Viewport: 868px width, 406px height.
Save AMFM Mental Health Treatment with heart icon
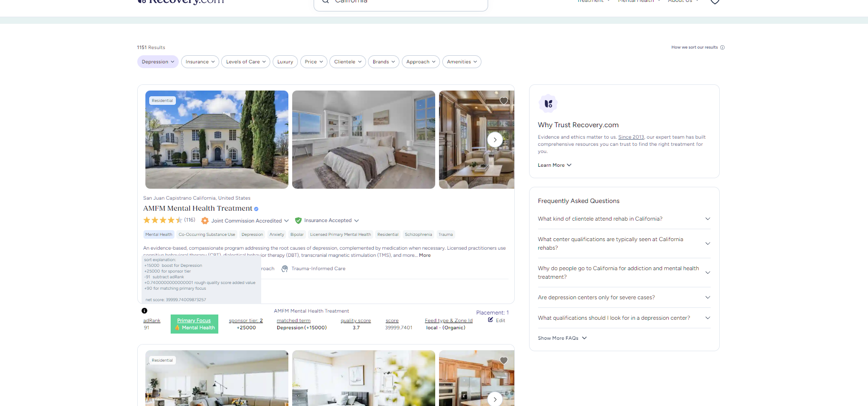[x=503, y=101]
